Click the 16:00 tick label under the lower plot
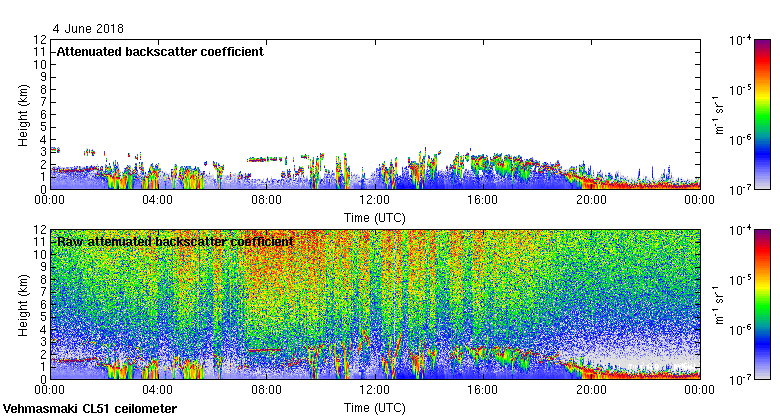The width and height of the screenshot is (780, 420). tap(483, 390)
